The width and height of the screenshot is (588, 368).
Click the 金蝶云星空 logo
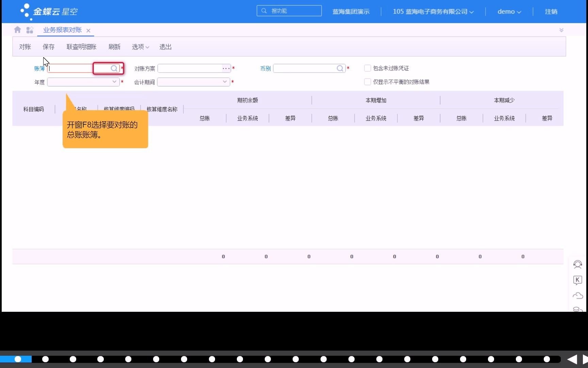point(49,12)
